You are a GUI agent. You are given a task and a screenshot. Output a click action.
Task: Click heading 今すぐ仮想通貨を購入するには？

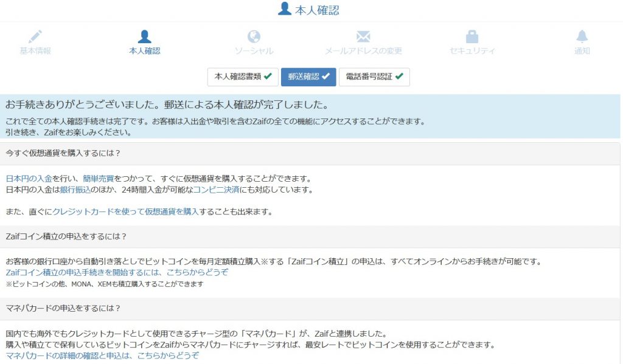pyautogui.click(x=63, y=153)
